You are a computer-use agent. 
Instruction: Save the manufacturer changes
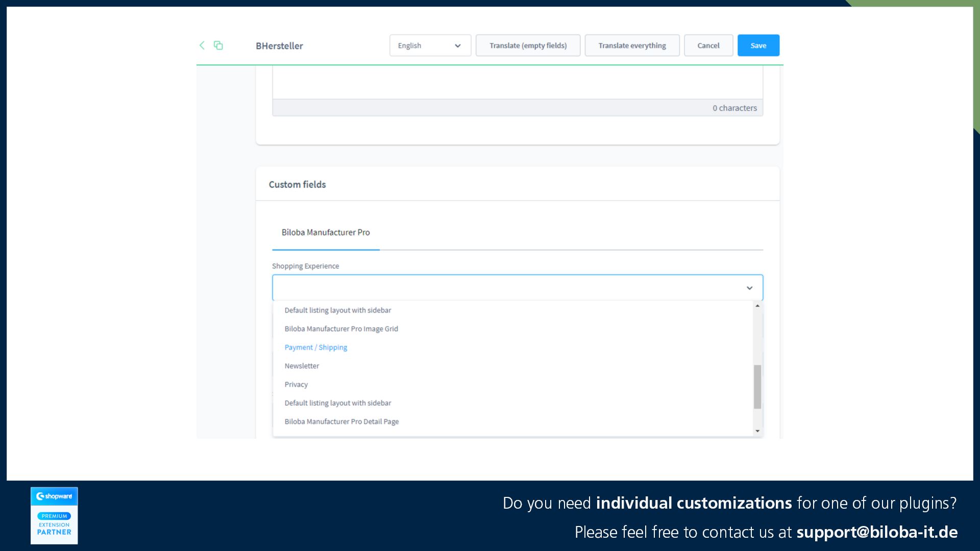[758, 45]
